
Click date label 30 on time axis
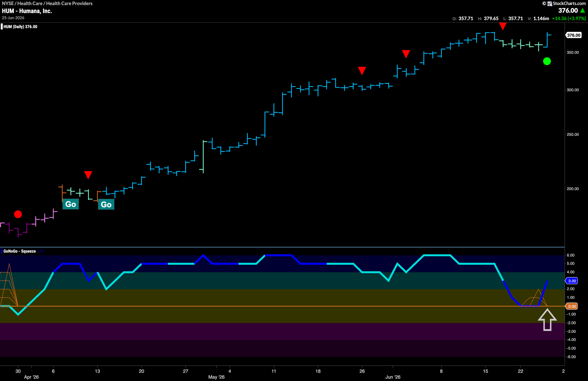coord(18,371)
